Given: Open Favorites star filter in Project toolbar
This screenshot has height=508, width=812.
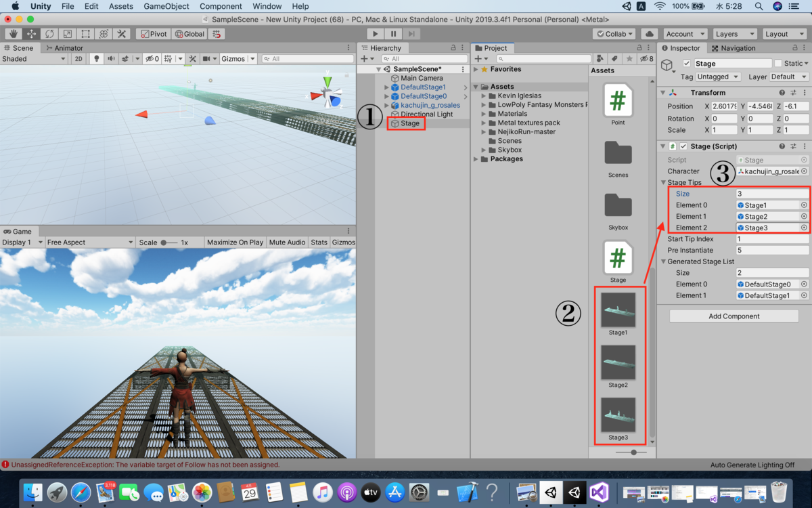Looking at the screenshot, I should 629,59.
